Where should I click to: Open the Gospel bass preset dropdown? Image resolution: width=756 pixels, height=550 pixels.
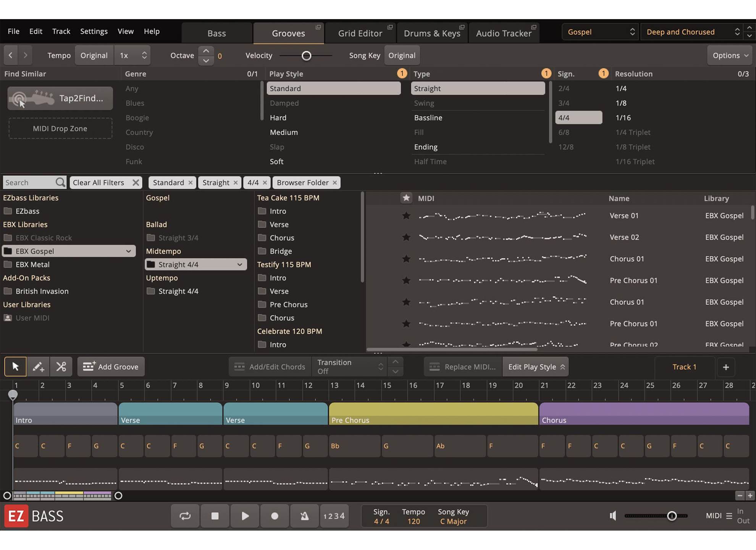click(x=600, y=32)
